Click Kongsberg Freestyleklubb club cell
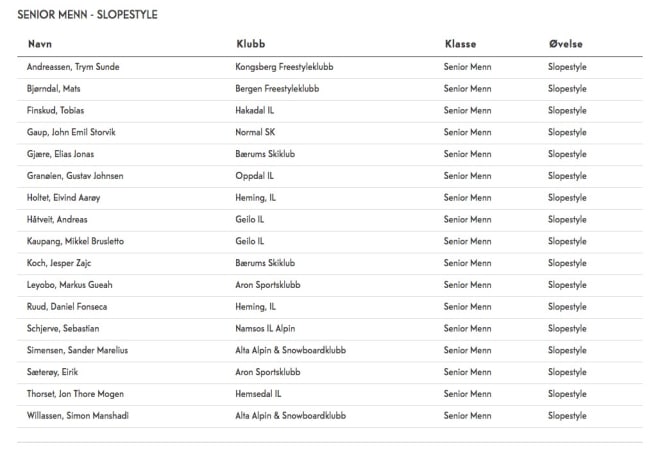660x463 pixels. 285,67
